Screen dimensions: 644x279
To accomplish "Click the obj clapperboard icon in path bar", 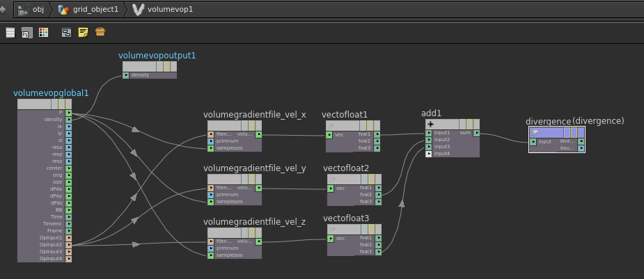I will pos(24,10).
